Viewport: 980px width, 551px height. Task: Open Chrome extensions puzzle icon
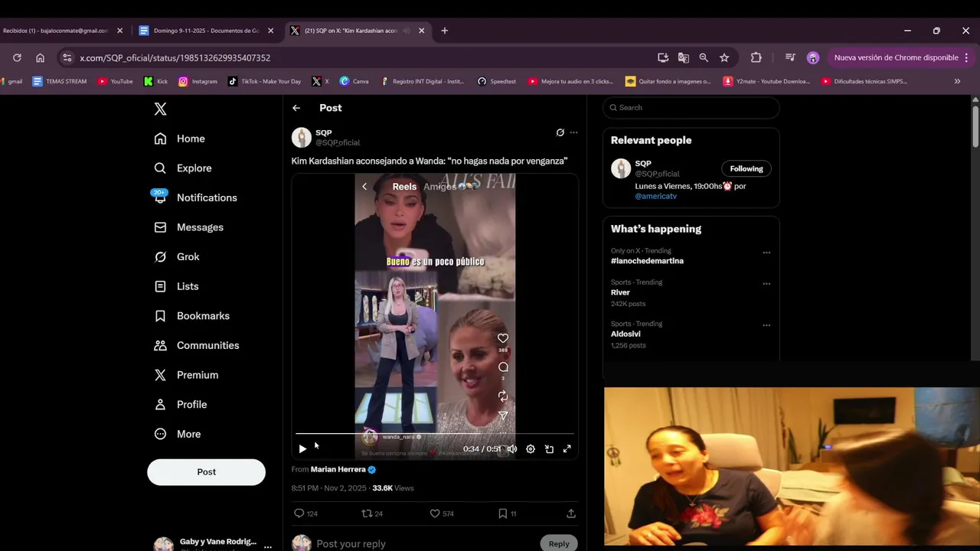[x=756, y=57]
